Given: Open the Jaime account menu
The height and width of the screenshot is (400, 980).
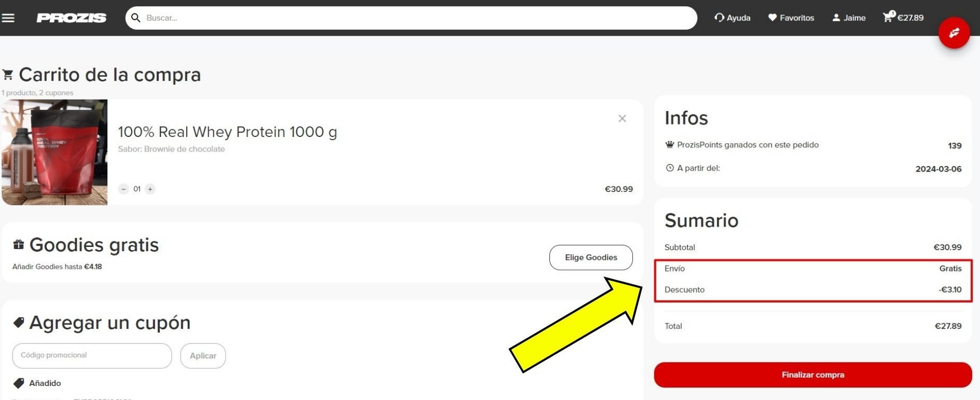Looking at the screenshot, I should 849,18.
